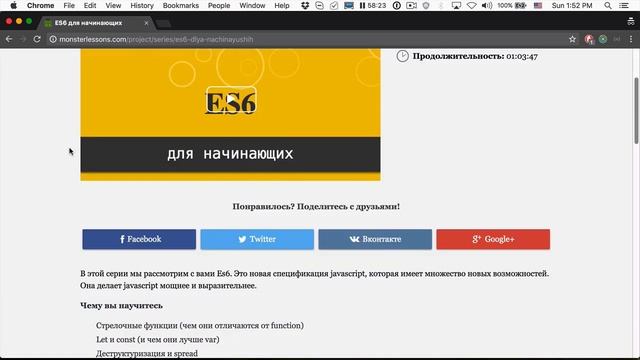Open the US flag input source menu
Image resolution: width=640 pixels, height=360 pixels.
click(x=538, y=5)
